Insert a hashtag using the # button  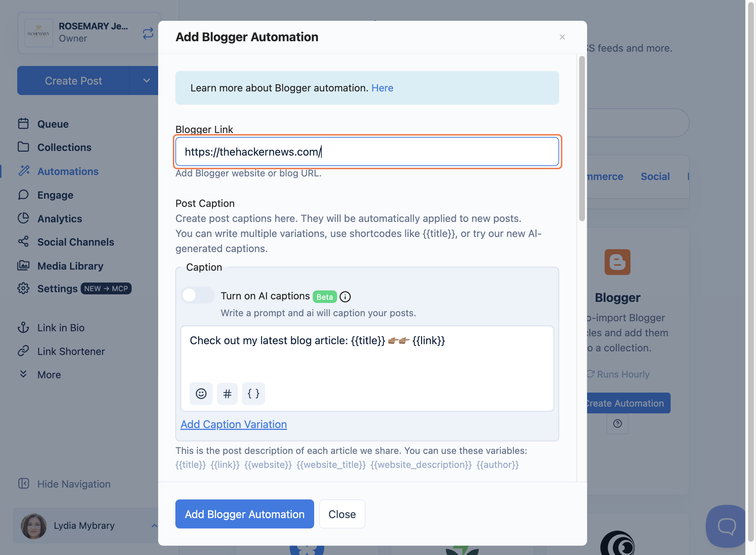[x=227, y=394]
